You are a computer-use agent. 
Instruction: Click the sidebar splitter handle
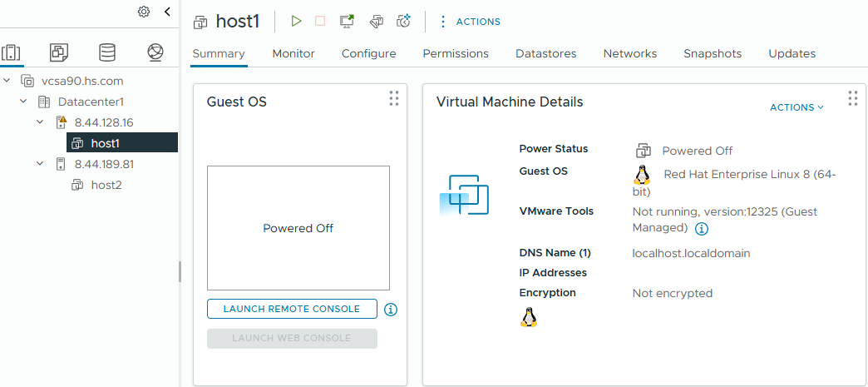pos(180,271)
